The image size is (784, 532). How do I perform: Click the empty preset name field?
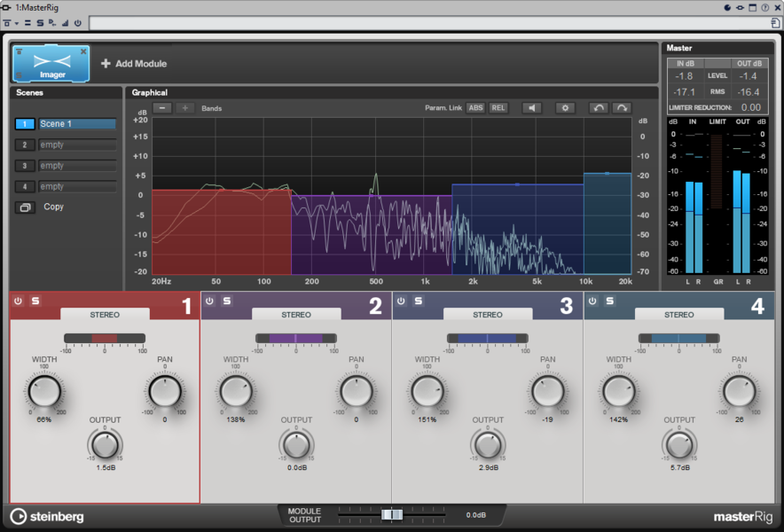pyautogui.click(x=429, y=23)
